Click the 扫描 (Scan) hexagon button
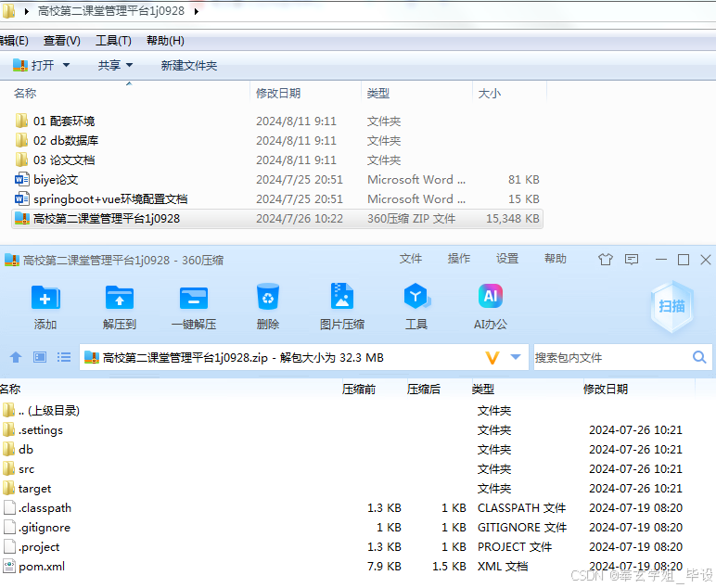This screenshot has height=588, width=716. 671,306
